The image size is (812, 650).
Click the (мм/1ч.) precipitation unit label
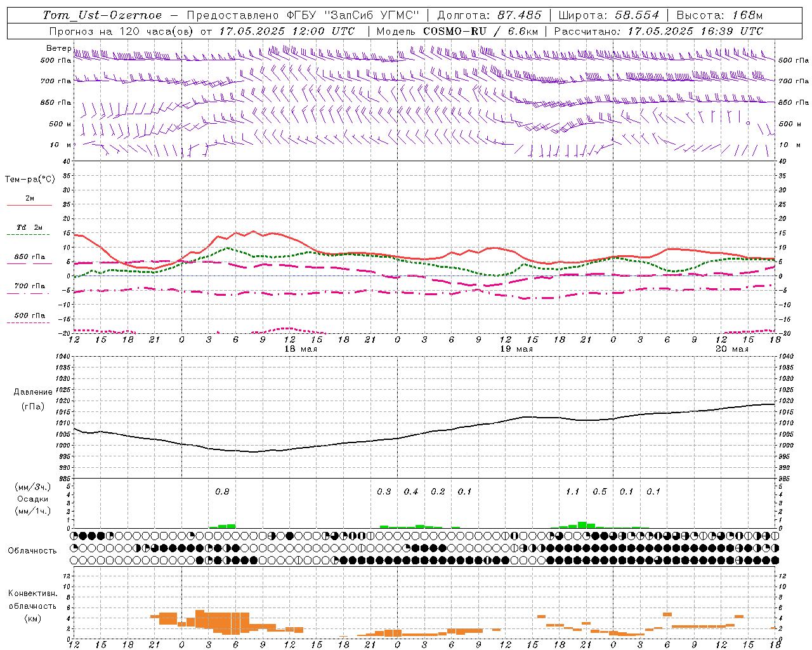point(33,511)
